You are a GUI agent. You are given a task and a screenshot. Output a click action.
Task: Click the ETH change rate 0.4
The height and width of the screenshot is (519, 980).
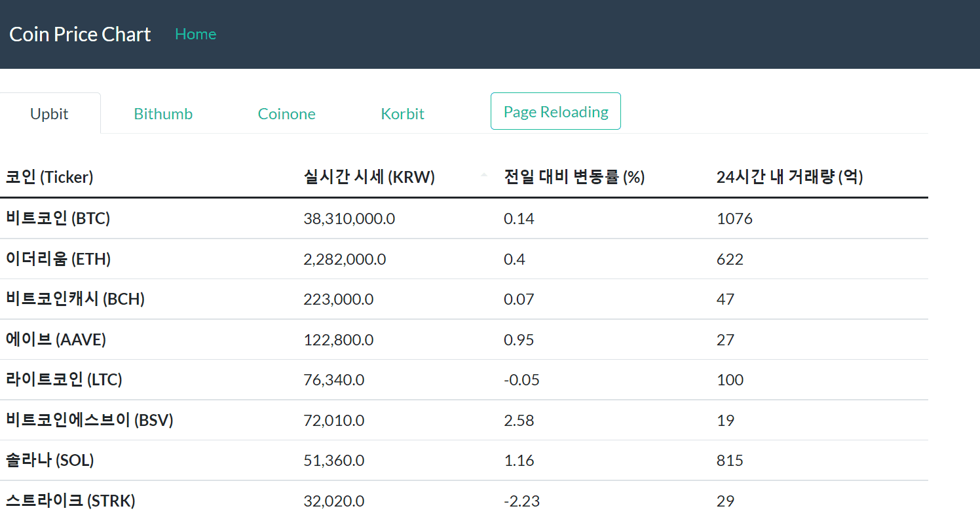tap(514, 259)
